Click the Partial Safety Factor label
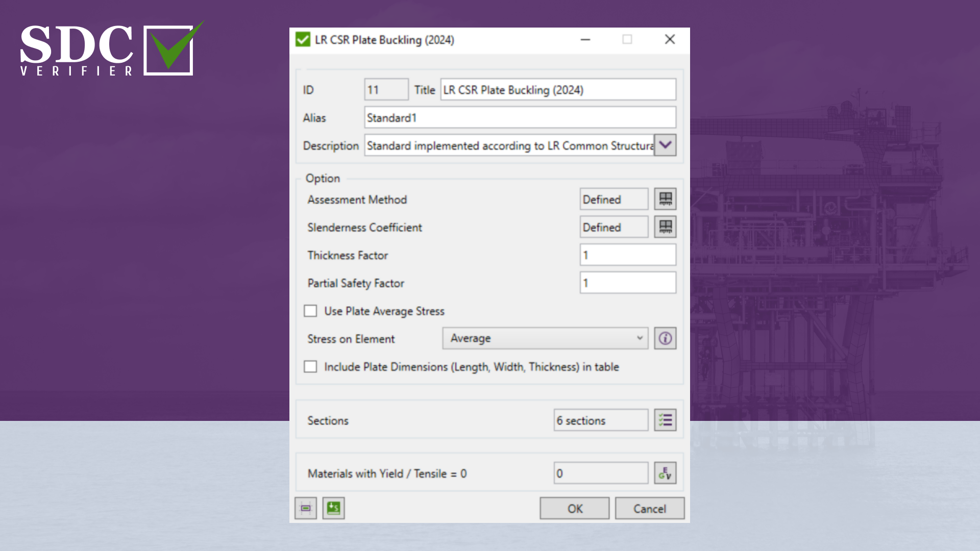The image size is (980, 551). (356, 283)
